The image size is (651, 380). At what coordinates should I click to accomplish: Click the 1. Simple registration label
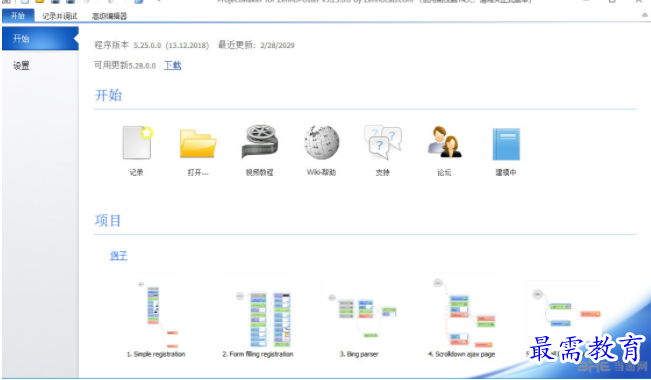click(x=156, y=354)
